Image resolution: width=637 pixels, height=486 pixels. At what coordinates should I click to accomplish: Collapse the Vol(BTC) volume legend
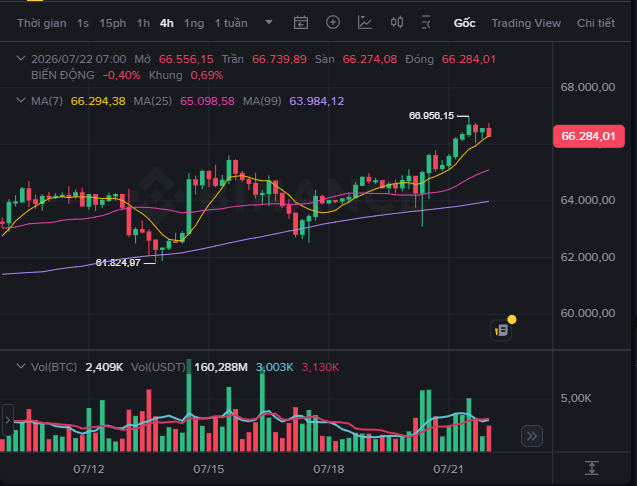tap(21, 367)
